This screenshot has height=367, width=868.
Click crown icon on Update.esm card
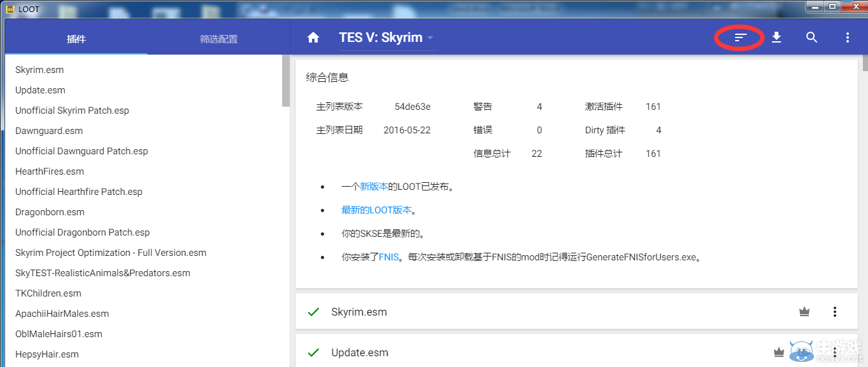(778, 352)
